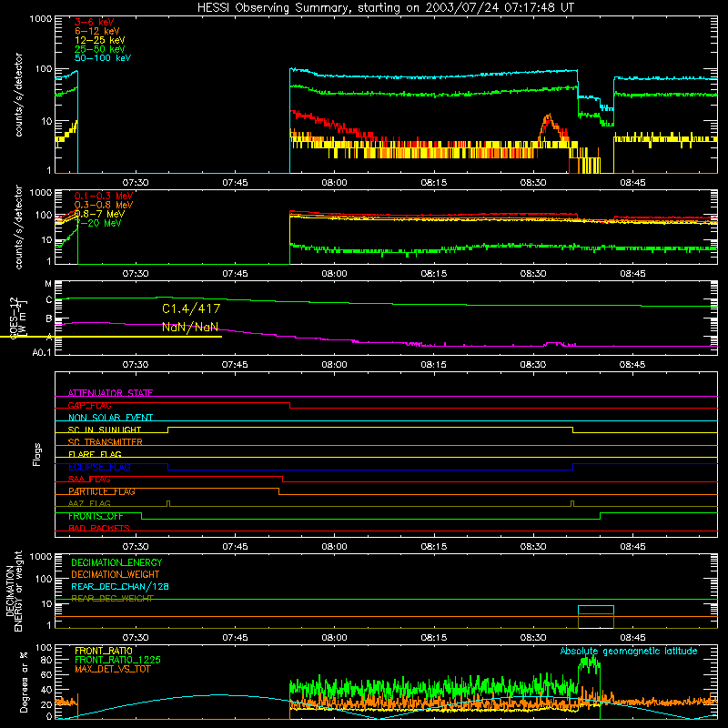Select the ATTENUATOR_STATE flag label
The height and width of the screenshot is (728, 728).
pyautogui.click(x=110, y=393)
